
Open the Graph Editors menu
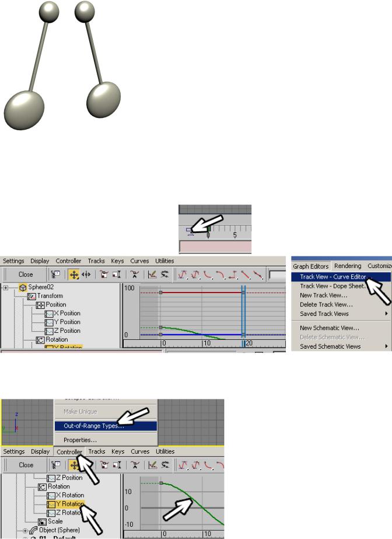311,266
